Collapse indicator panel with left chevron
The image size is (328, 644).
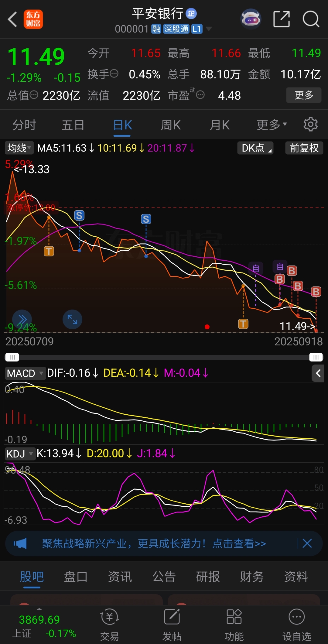[318, 373]
